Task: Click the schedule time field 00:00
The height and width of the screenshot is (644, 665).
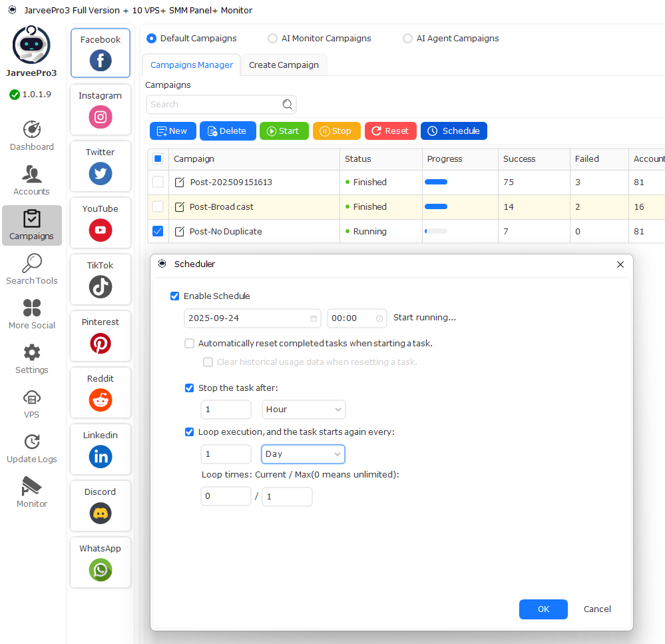Action: 357,318
